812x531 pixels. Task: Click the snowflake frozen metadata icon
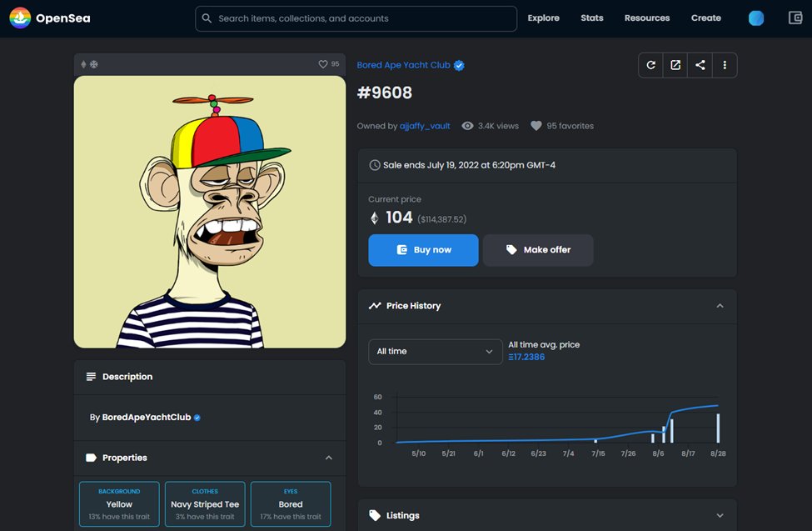pyautogui.click(x=94, y=64)
